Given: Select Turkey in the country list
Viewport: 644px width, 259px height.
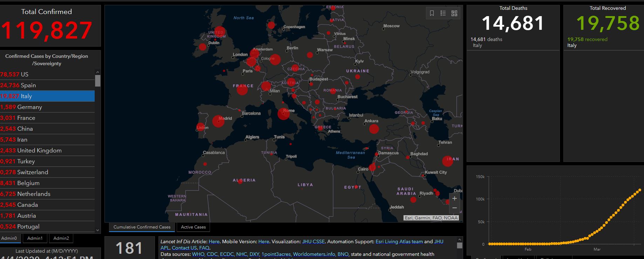Looking at the screenshot, I should 47,161.
